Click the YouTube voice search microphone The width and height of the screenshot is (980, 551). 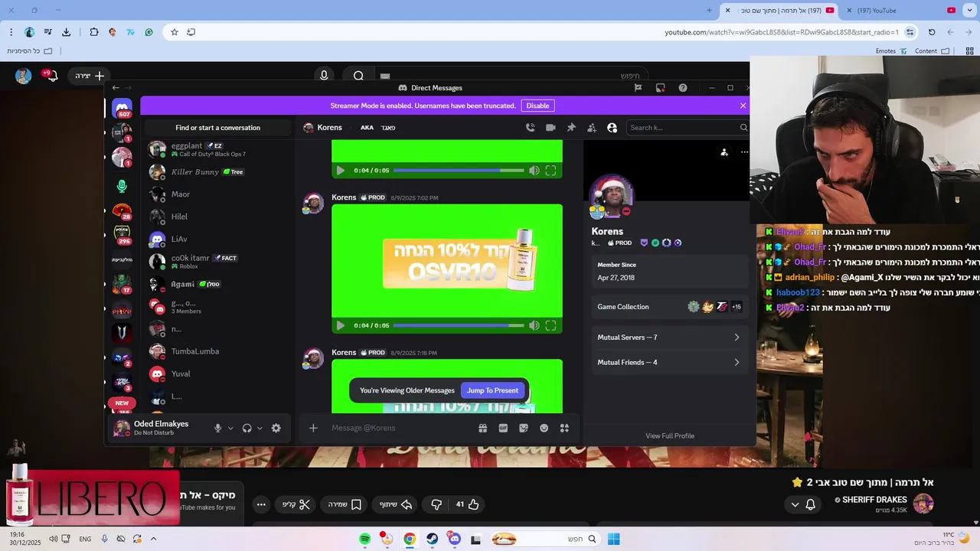point(324,75)
